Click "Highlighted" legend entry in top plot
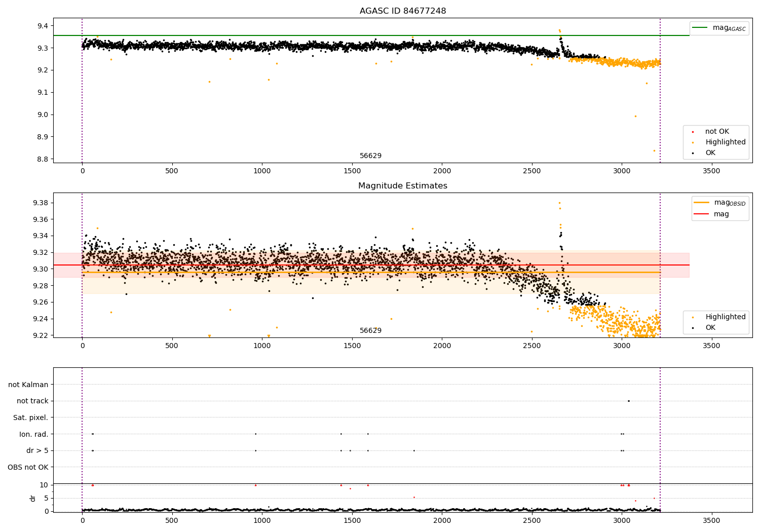 726,142
